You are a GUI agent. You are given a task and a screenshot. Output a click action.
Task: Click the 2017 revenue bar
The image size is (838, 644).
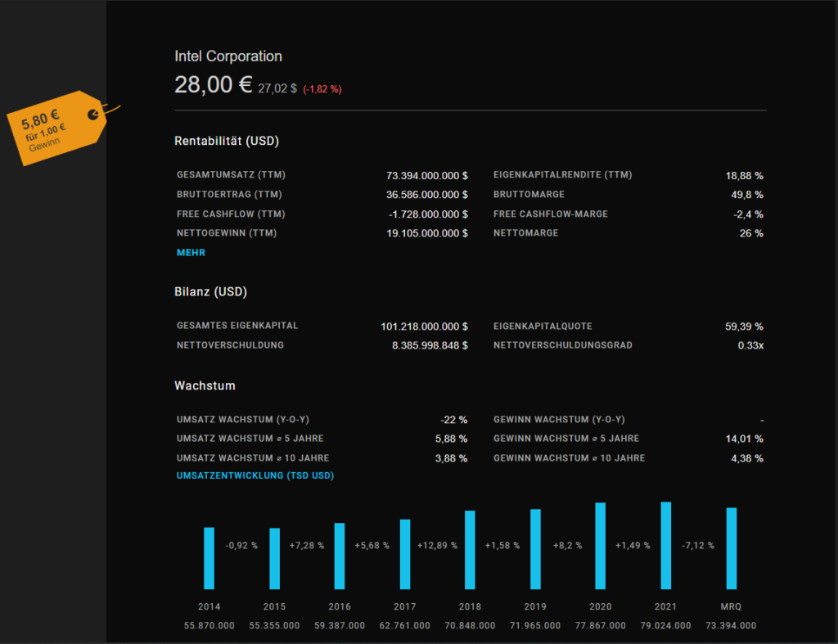click(405, 554)
